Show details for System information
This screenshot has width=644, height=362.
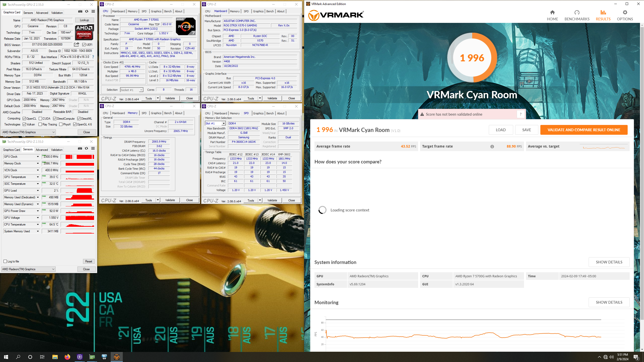(x=609, y=262)
